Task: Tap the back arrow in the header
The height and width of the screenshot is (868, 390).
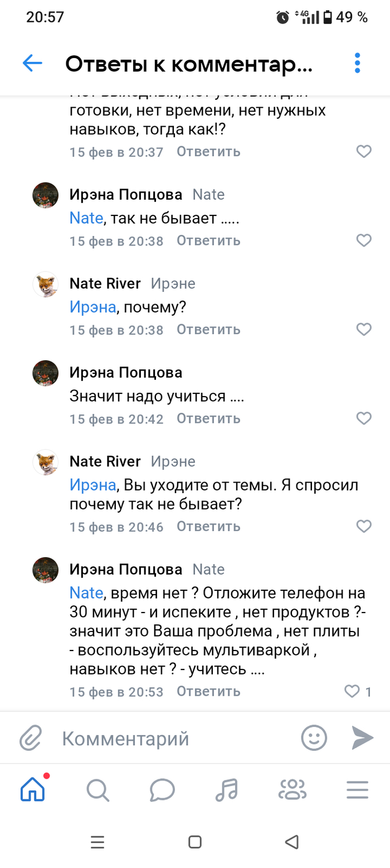Action: 32,64
